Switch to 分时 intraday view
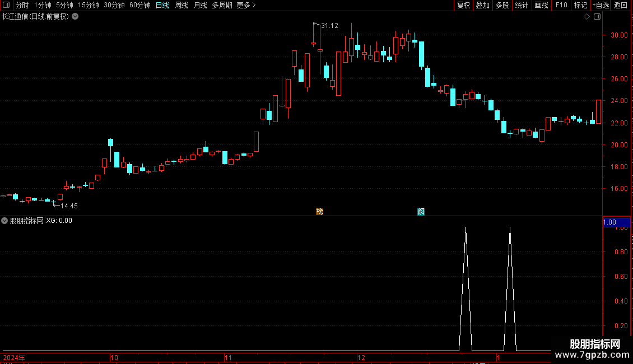 pos(22,5)
